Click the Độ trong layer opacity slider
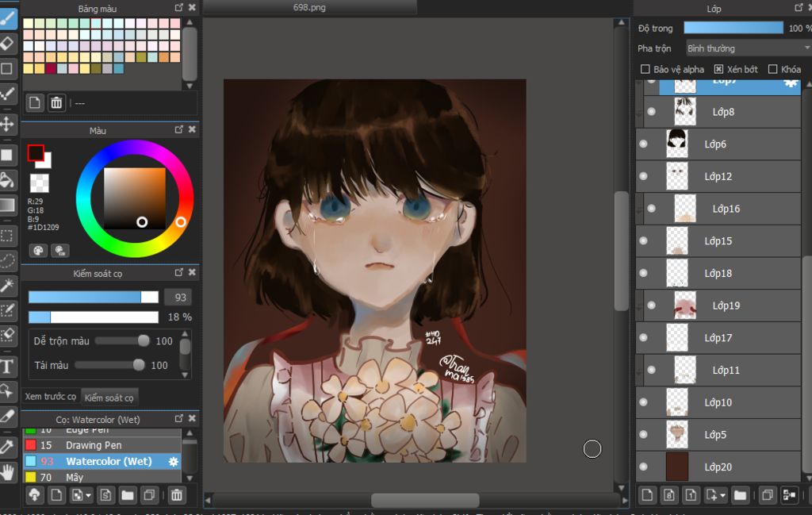Image resolution: width=812 pixels, height=515 pixels. [733, 28]
